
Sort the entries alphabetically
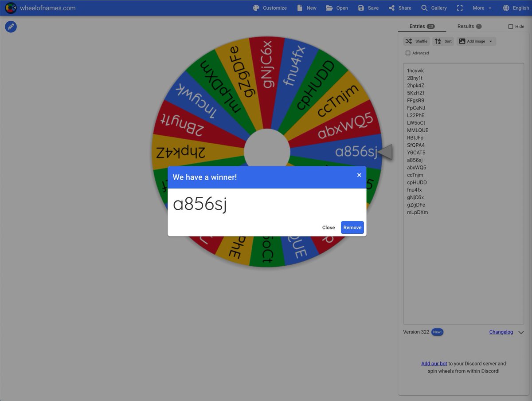(443, 41)
